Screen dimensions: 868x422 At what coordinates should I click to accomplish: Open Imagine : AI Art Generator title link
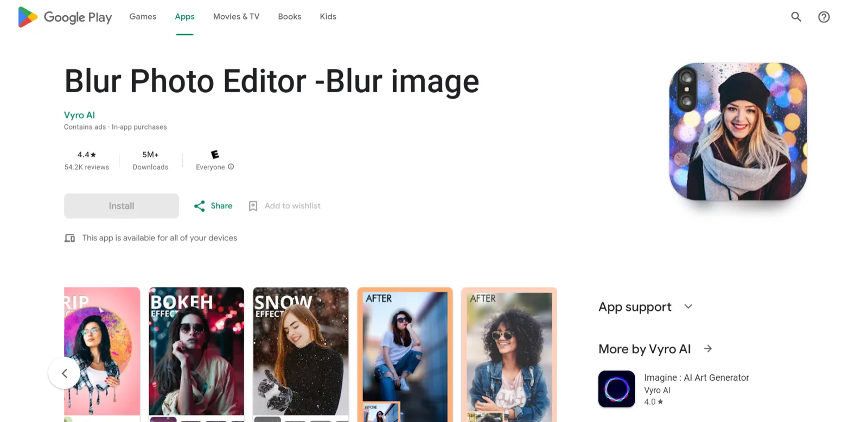pos(697,378)
